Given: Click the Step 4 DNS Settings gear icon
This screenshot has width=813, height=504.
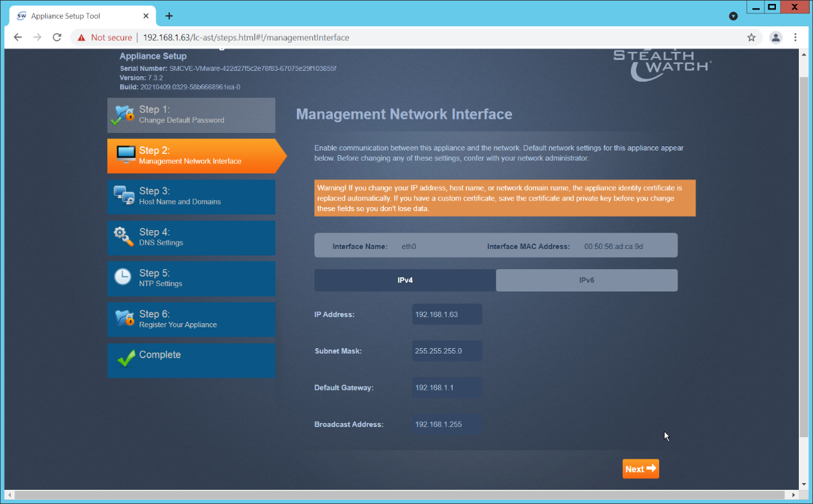Looking at the screenshot, I should 123,237.
